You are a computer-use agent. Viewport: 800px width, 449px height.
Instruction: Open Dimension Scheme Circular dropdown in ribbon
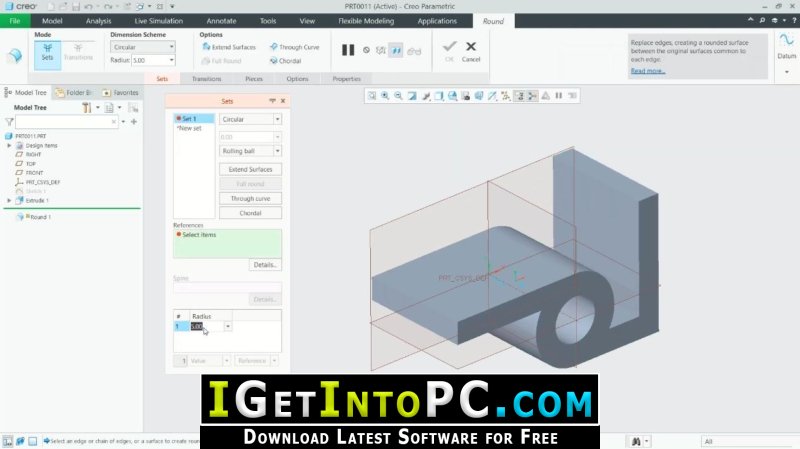click(x=143, y=47)
